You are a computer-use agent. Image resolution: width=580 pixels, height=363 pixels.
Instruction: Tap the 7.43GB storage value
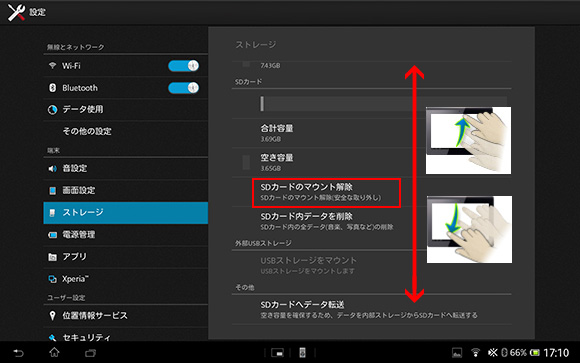coord(270,66)
